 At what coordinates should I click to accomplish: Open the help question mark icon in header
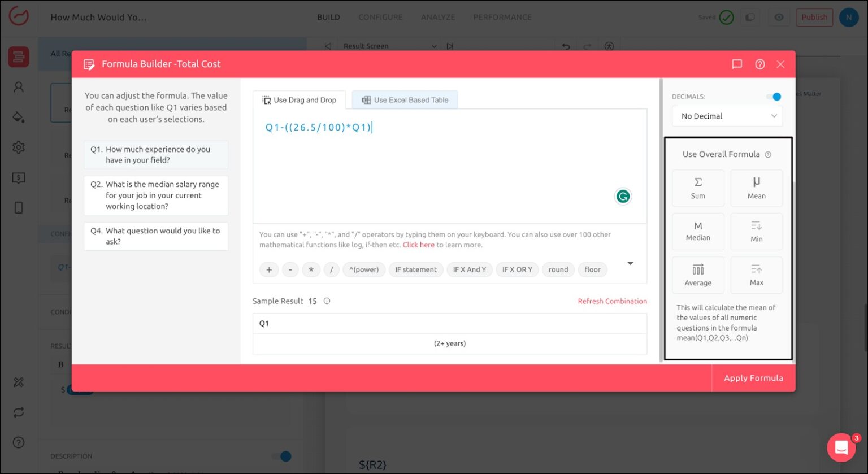[760, 64]
